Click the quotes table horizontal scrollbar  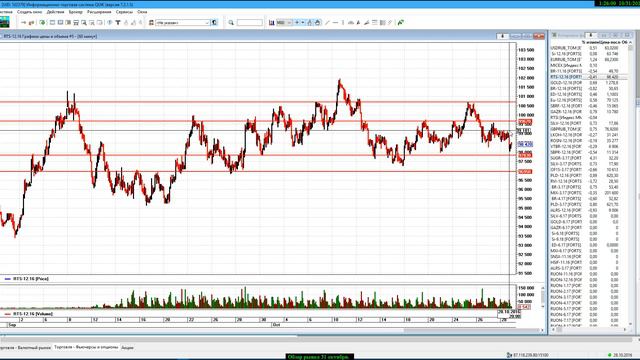pyautogui.click(x=588, y=329)
